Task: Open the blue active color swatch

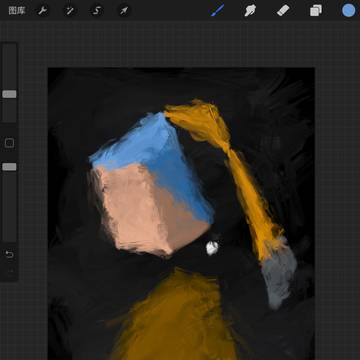Action: pos(348,11)
